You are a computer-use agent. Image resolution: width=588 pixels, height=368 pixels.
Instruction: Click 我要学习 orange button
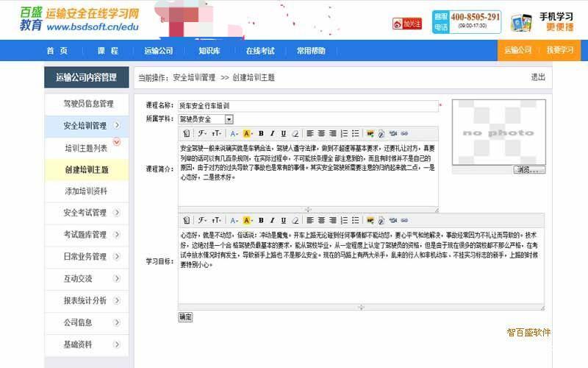point(559,50)
